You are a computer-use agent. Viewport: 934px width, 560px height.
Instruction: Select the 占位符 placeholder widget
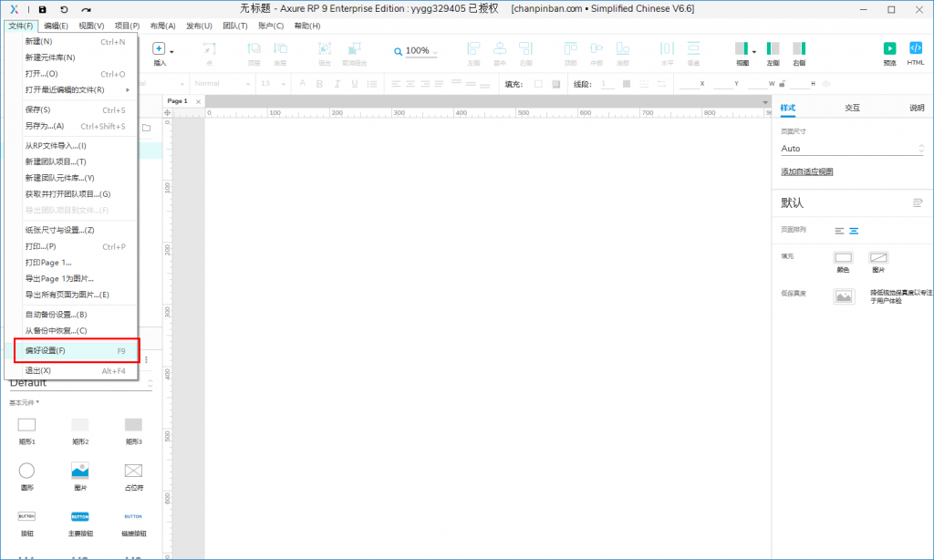[x=133, y=471]
